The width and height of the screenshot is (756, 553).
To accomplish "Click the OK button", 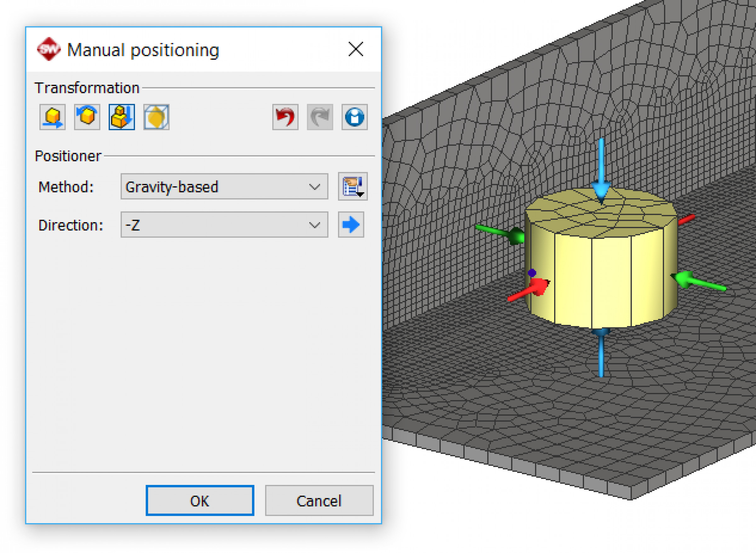I will click(200, 500).
